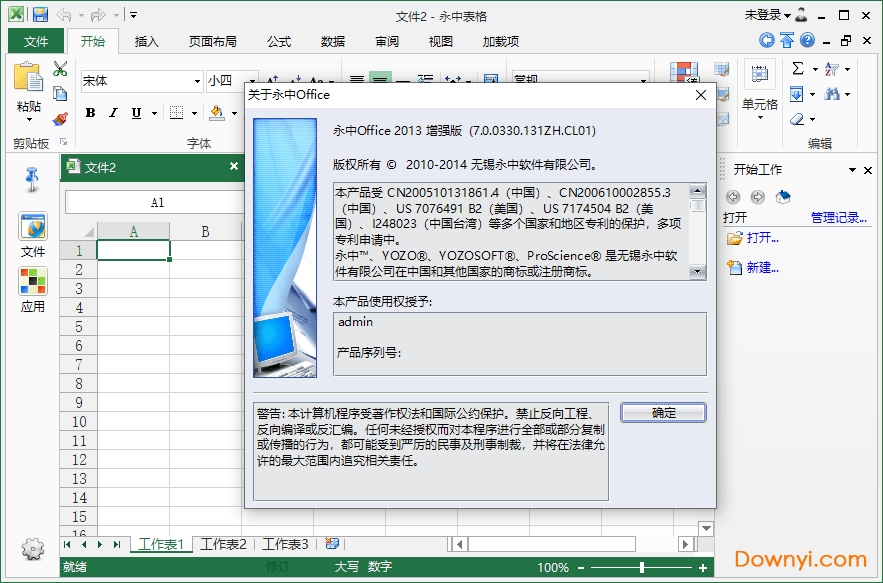Click the 管理记录... link
The height and width of the screenshot is (583, 883).
(840, 217)
